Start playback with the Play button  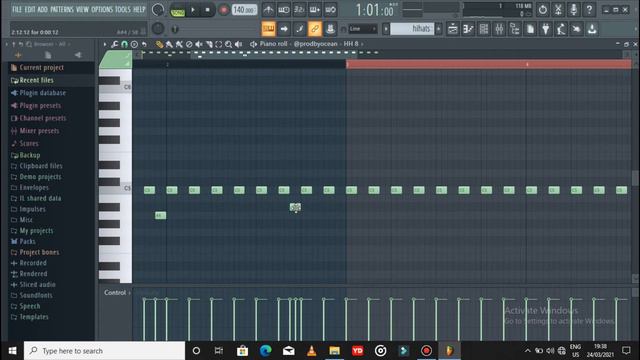[x=193, y=10]
